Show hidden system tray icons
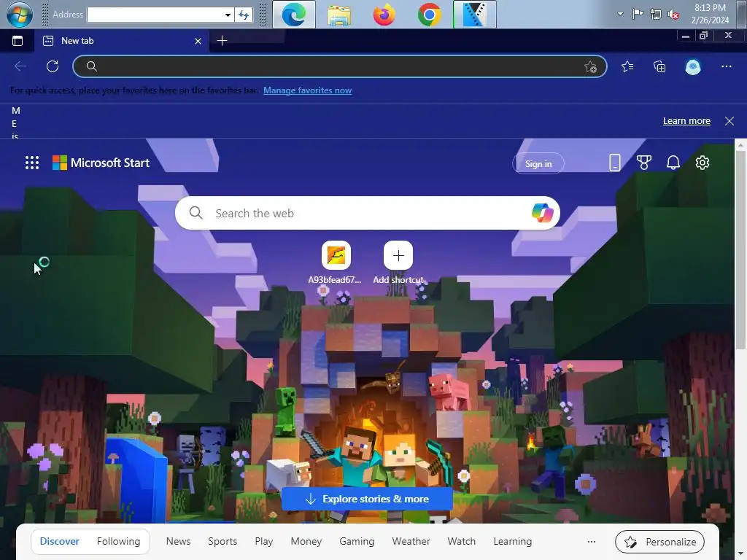 [620, 14]
